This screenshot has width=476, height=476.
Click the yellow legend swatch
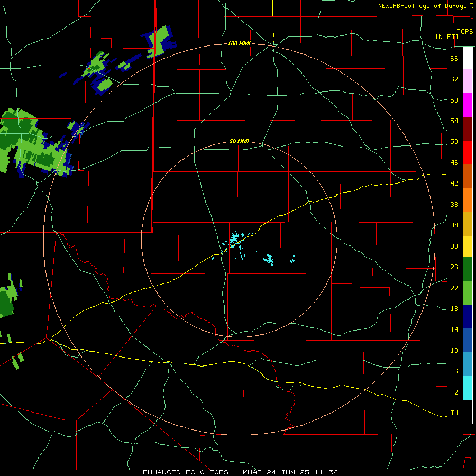pyautogui.click(x=467, y=246)
